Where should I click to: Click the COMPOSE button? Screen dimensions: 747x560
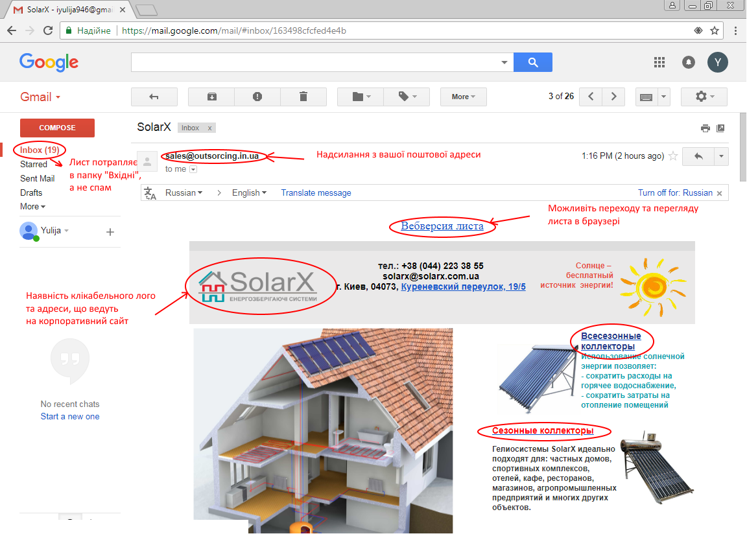tap(57, 128)
